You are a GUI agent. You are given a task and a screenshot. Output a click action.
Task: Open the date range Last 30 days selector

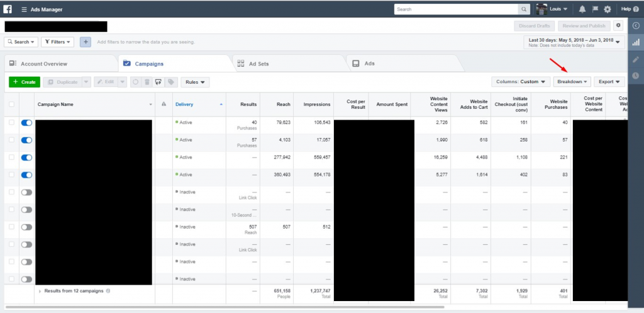coord(574,42)
